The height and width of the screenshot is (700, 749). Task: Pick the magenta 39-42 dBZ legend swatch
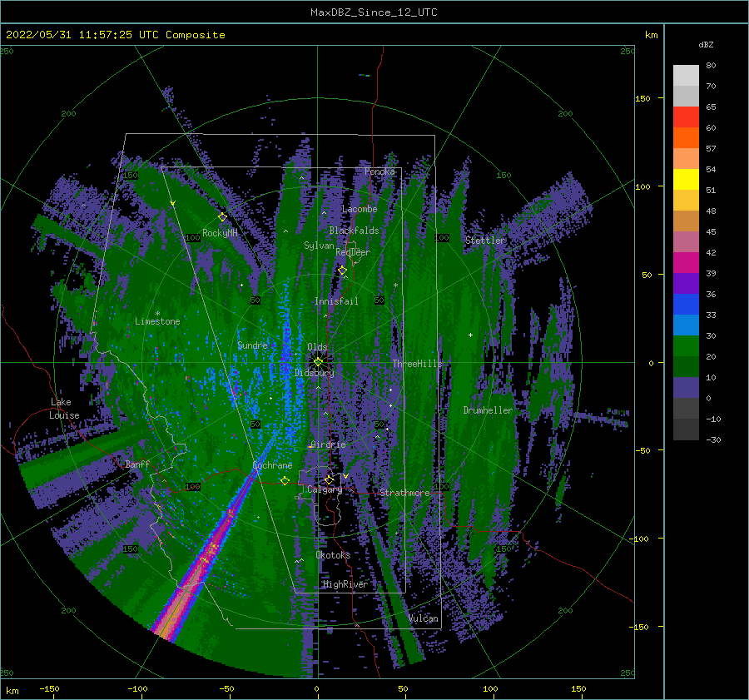[686, 263]
